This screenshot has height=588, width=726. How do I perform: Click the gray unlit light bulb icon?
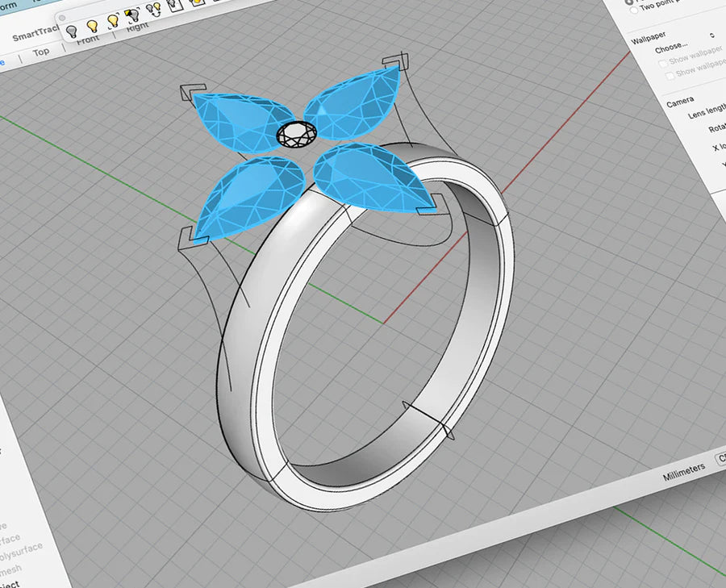[x=72, y=31]
